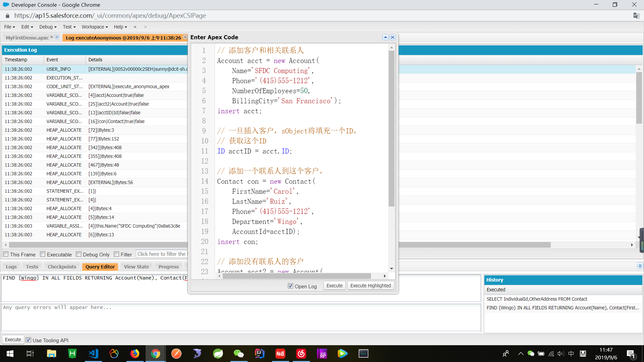
Task: Open the Debug dropdown menu
Action: 48,27
